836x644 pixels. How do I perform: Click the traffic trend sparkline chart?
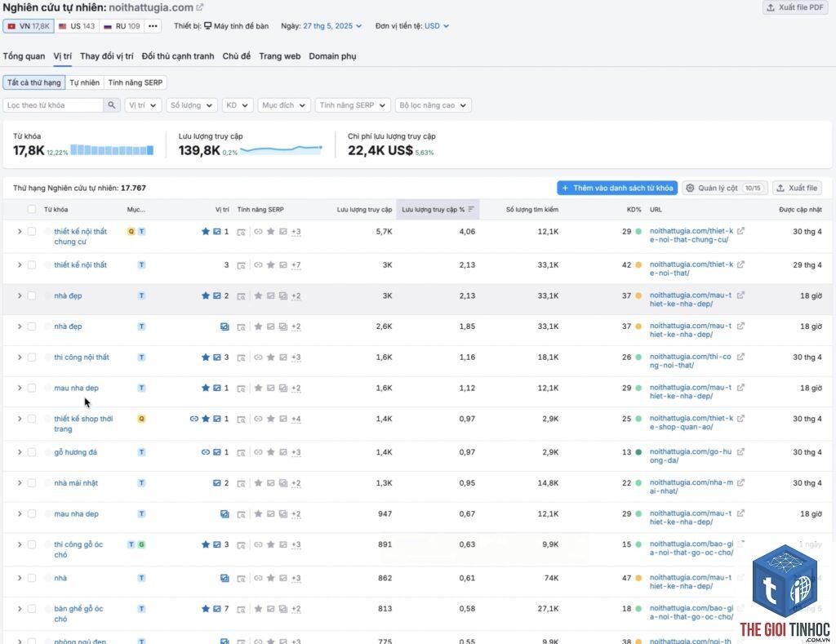point(281,150)
